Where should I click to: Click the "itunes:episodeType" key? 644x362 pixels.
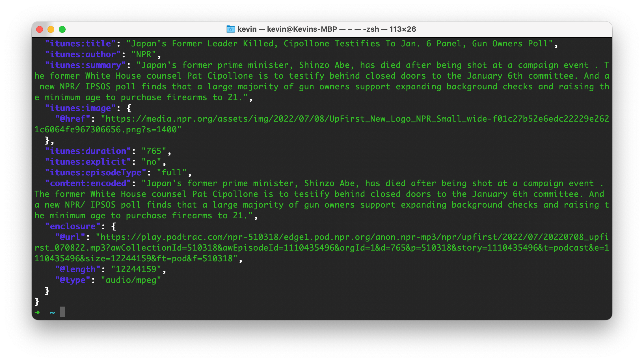click(x=96, y=173)
